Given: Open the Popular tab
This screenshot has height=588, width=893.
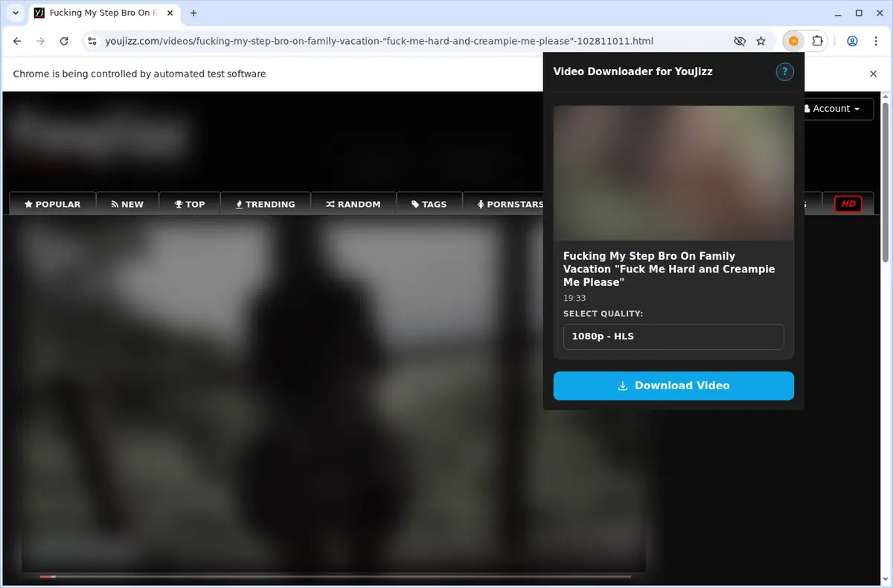Looking at the screenshot, I should 52,204.
